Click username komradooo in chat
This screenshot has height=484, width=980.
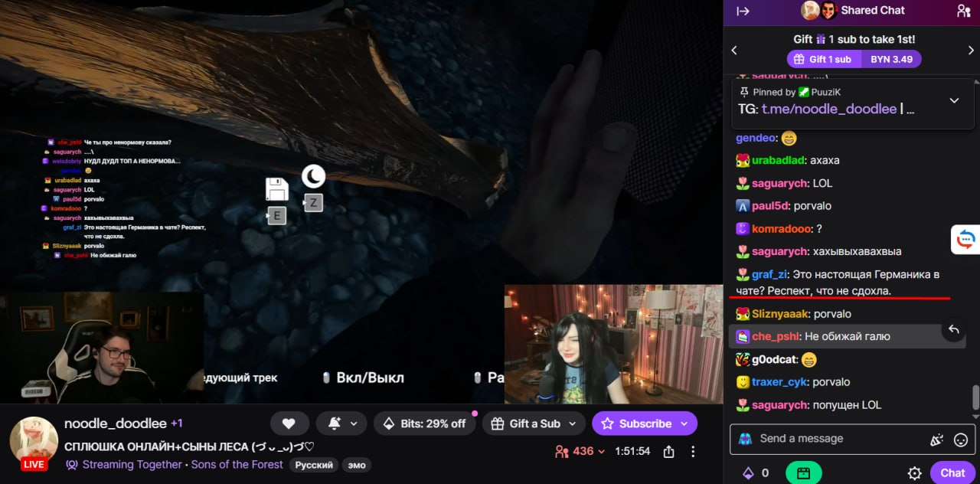(781, 228)
